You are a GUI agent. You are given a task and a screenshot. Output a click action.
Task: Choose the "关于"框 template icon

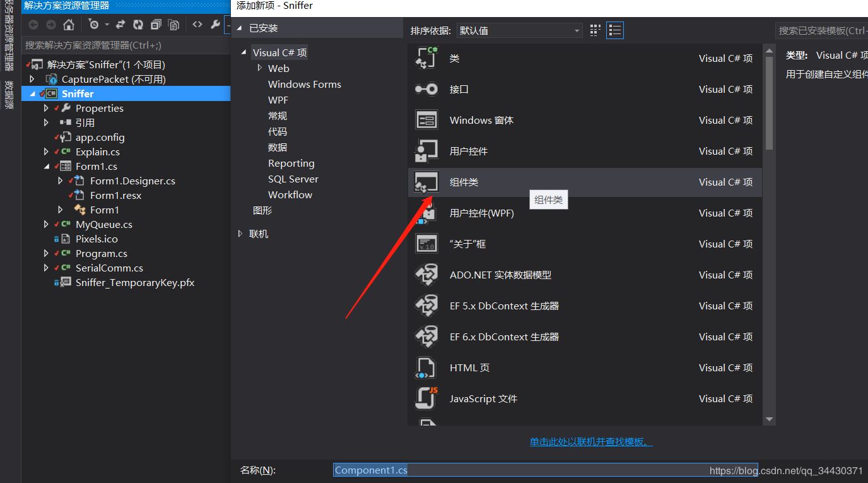pyautogui.click(x=426, y=244)
